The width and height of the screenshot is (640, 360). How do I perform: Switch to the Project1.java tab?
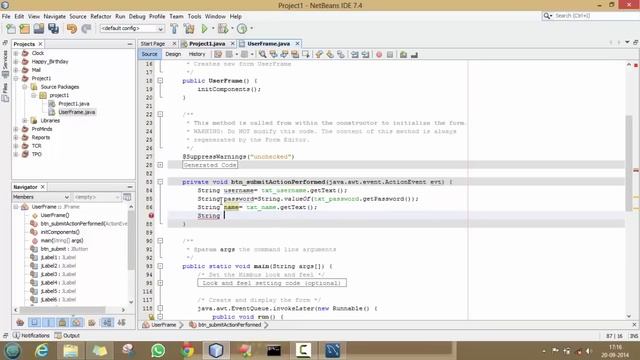(x=207, y=44)
